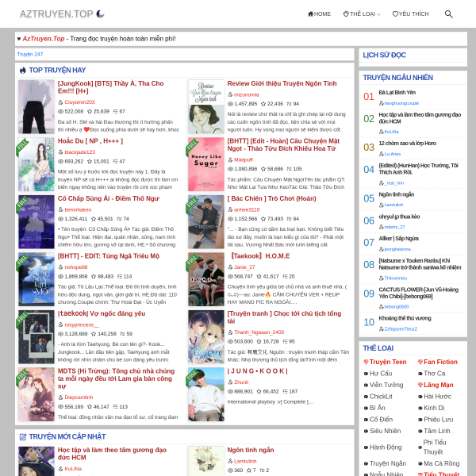The image size is (476, 476).
Task: Open the search magnifier icon
Action: (x=449, y=14)
